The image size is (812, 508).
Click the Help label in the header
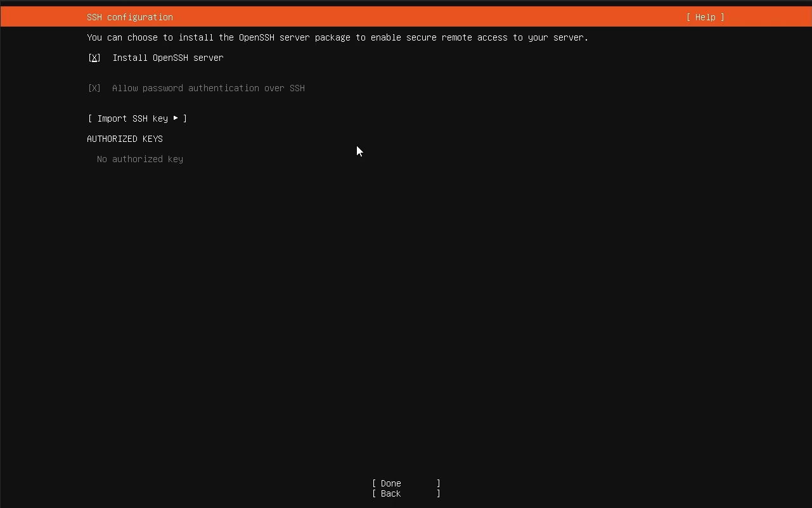[x=705, y=17]
